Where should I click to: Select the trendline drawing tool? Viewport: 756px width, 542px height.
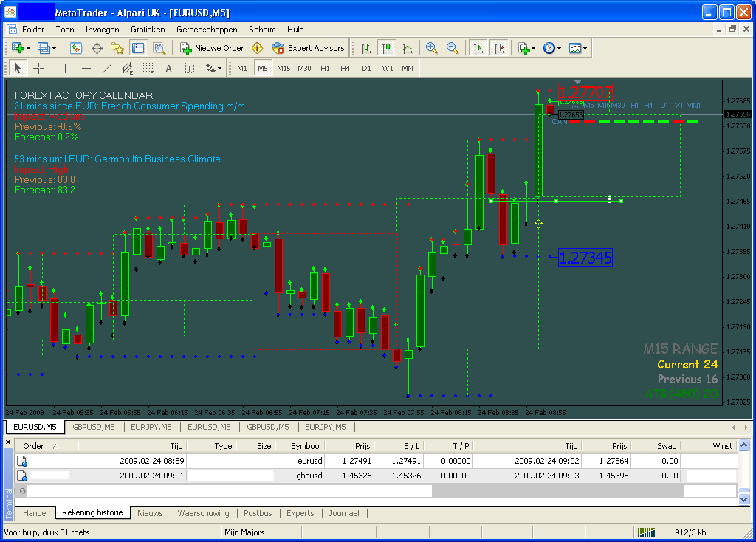click(106, 69)
